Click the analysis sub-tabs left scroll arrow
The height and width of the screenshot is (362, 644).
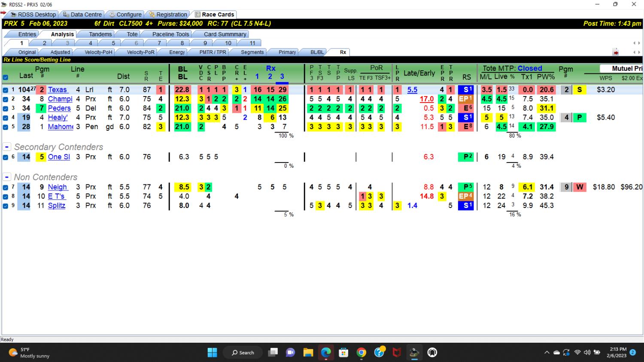tap(635, 52)
